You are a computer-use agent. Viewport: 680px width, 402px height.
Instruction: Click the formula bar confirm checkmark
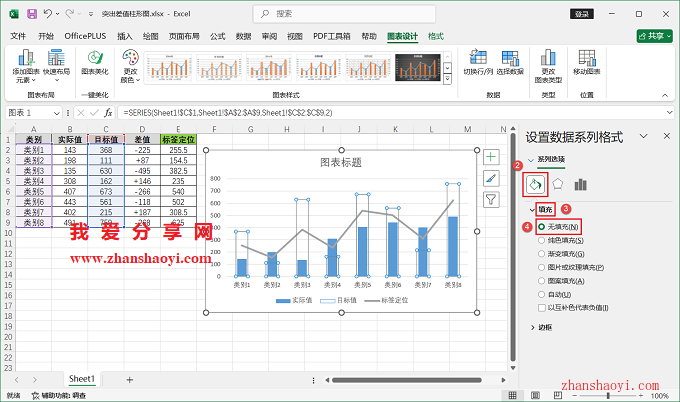(x=94, y=113)
